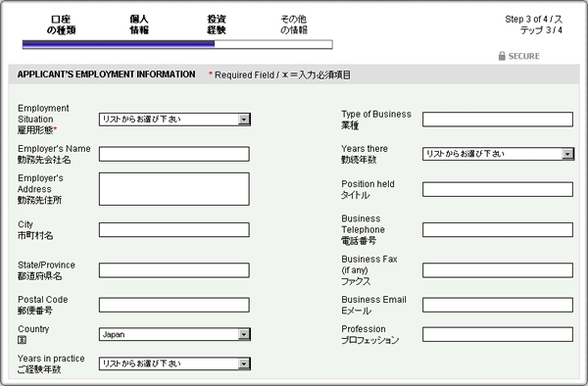This screenshot has width=588, height=386.
Task: Click the Business Email input field
Action: 498,305
